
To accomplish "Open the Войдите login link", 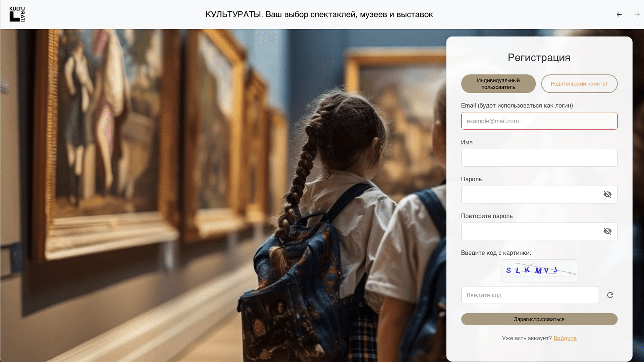I will [x=565, y=338].
